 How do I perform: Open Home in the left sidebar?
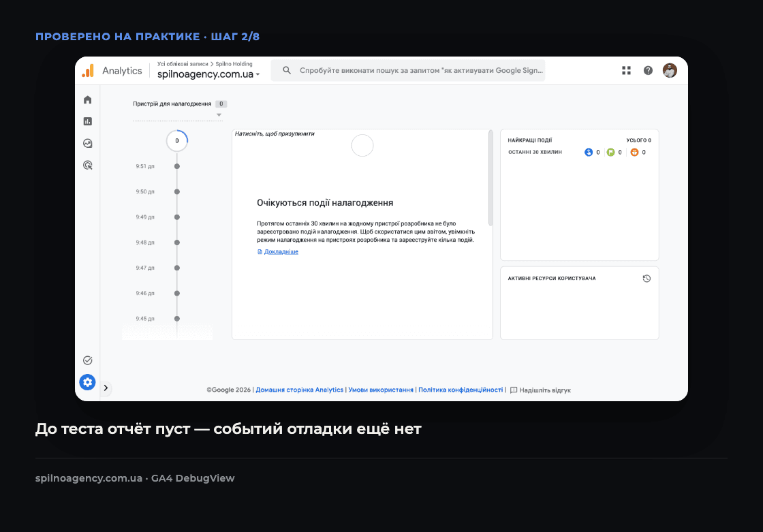click(88, 99)
